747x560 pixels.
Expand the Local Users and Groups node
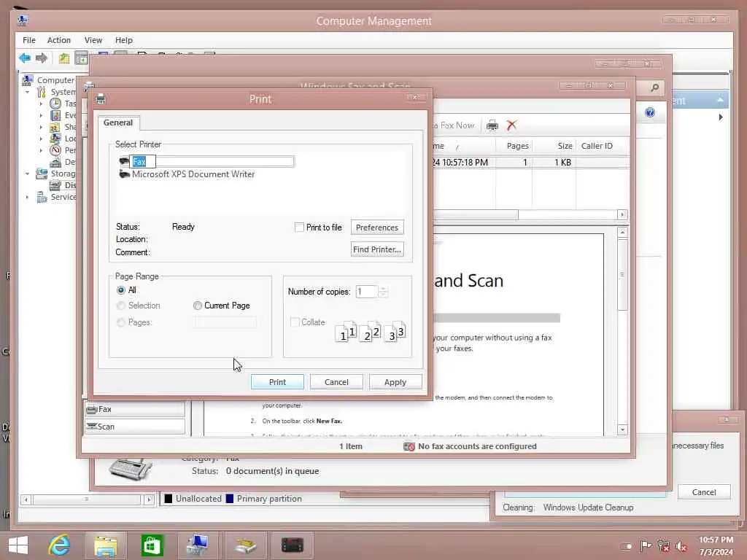pos(41,139)
